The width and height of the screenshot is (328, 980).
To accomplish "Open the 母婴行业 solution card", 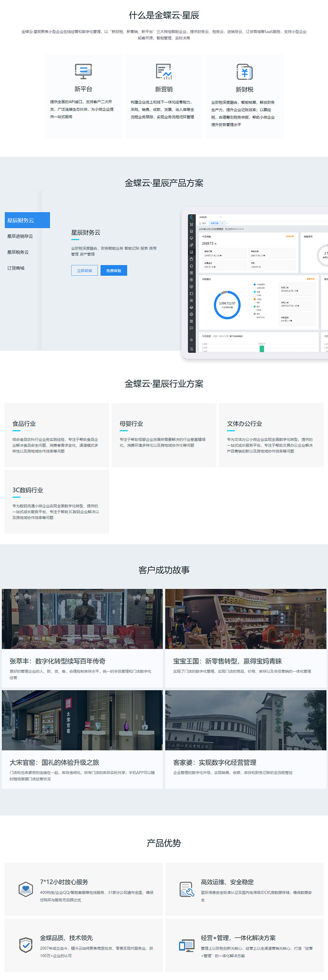I will [164, 435].
